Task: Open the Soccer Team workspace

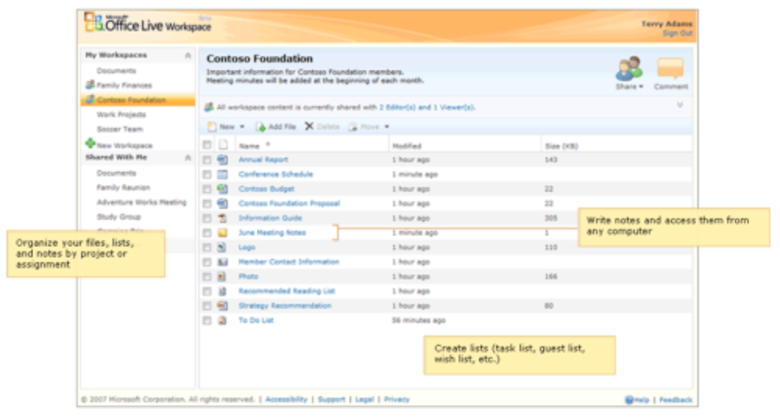Action: [x=120, y=129]
